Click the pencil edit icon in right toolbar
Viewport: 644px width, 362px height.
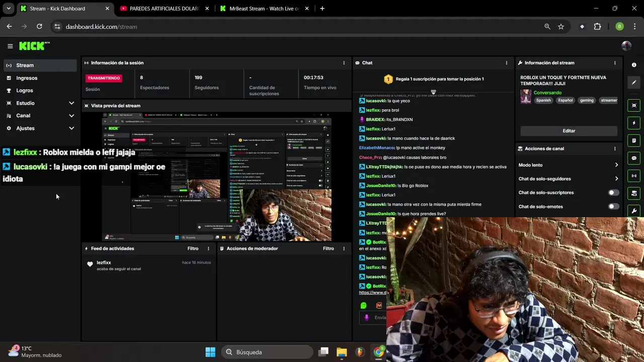pos(634,82)
